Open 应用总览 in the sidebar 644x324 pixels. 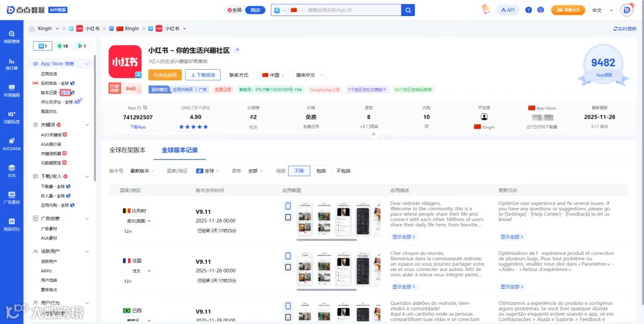(49, 74)
